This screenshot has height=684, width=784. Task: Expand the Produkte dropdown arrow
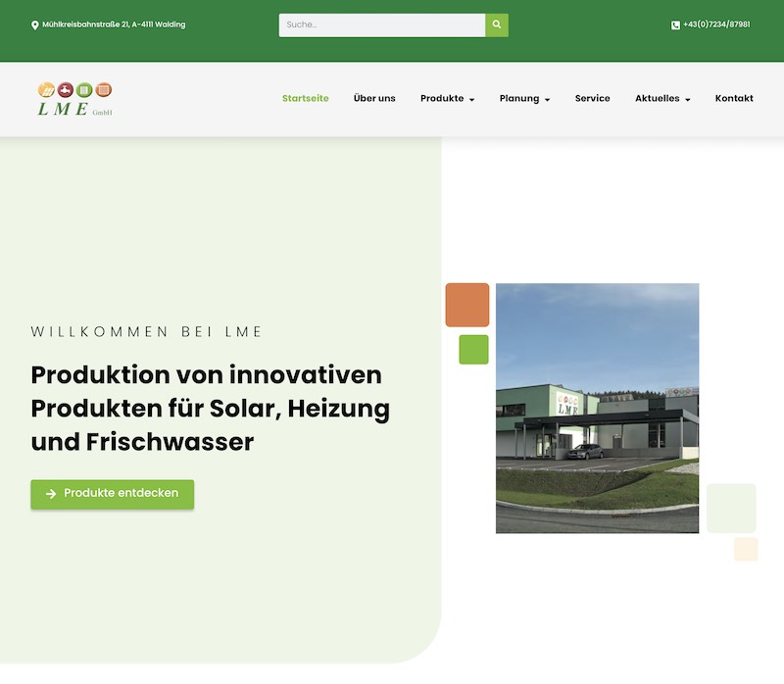(471, 100)
